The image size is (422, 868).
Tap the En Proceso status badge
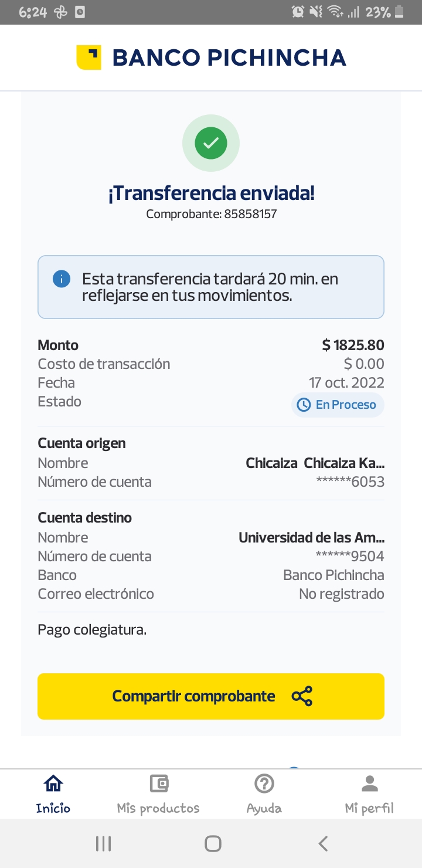click(338, 405)
